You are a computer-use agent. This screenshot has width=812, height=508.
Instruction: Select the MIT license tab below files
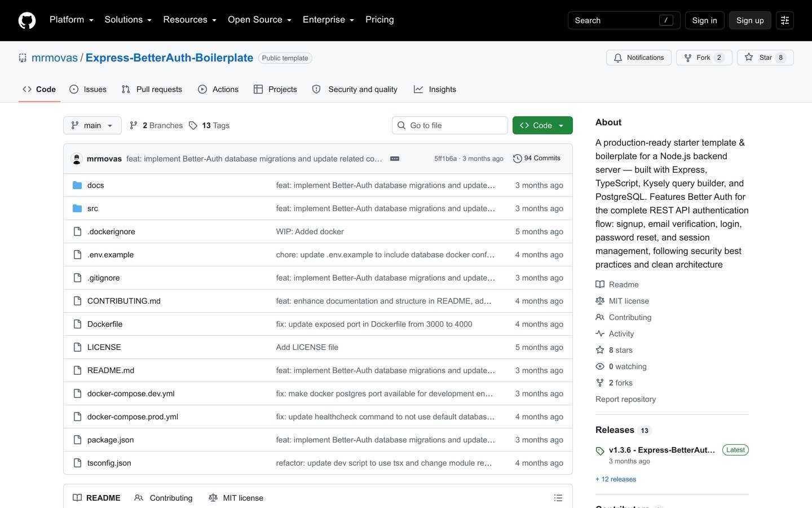click(236, 498)
